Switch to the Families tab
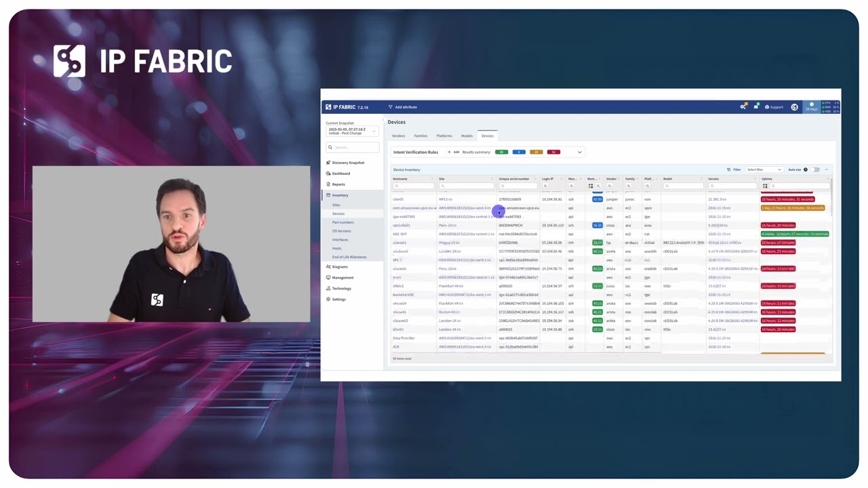Image resolution: width=868 pixels, height=488 pixels. [421, 136]
